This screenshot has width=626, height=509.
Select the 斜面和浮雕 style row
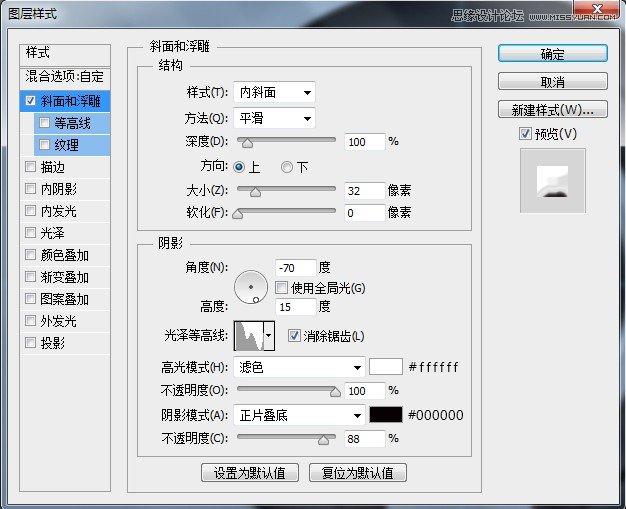pyautogui.click(x=65, y=101)
